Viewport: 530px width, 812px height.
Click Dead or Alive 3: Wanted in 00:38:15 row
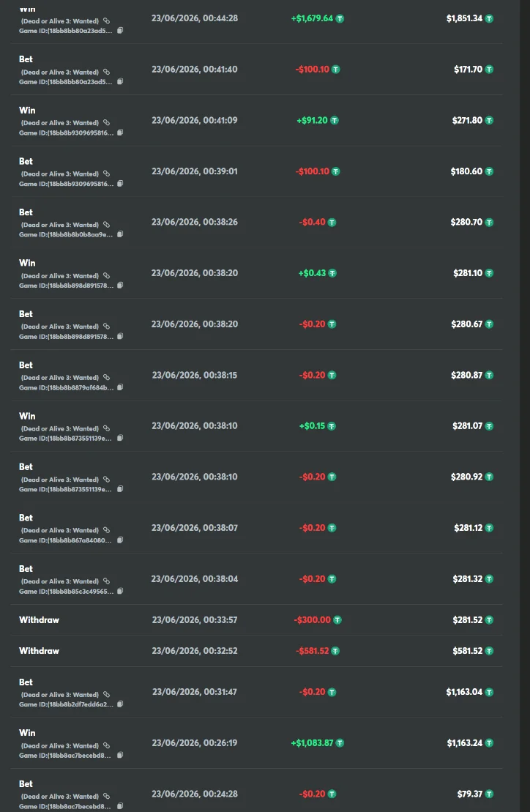tap(60, 378)
